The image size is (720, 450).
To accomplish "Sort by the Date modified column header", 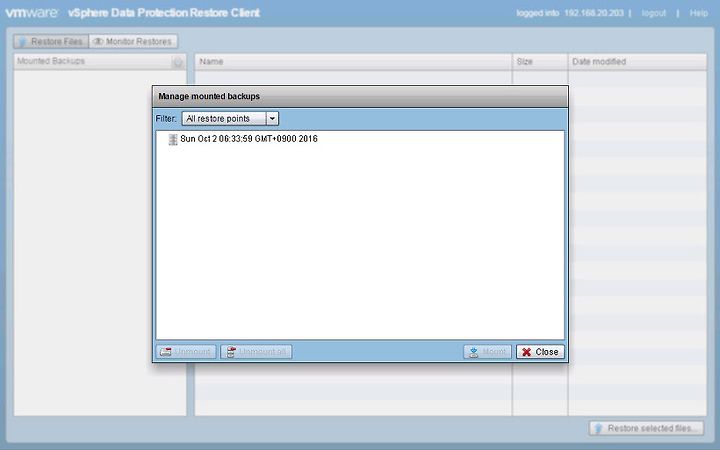I will click(x=637, y=62).
